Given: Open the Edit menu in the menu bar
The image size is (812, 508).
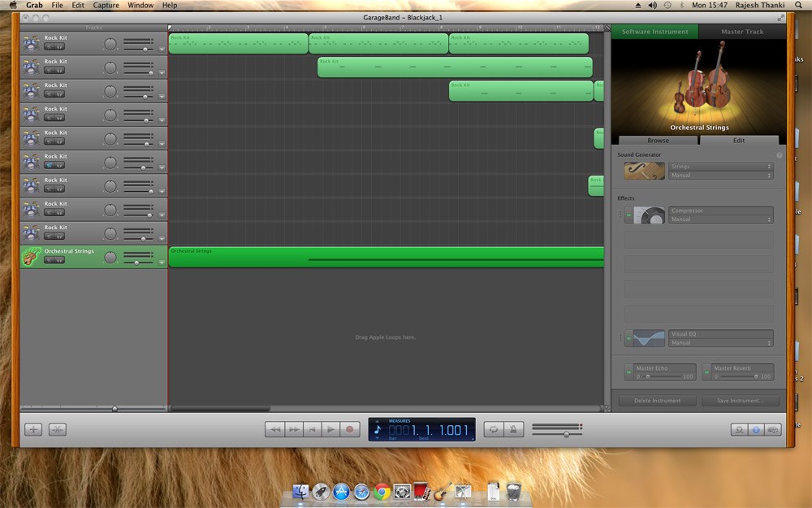Looking at the screenshot, I should click(x=78, y=5).
